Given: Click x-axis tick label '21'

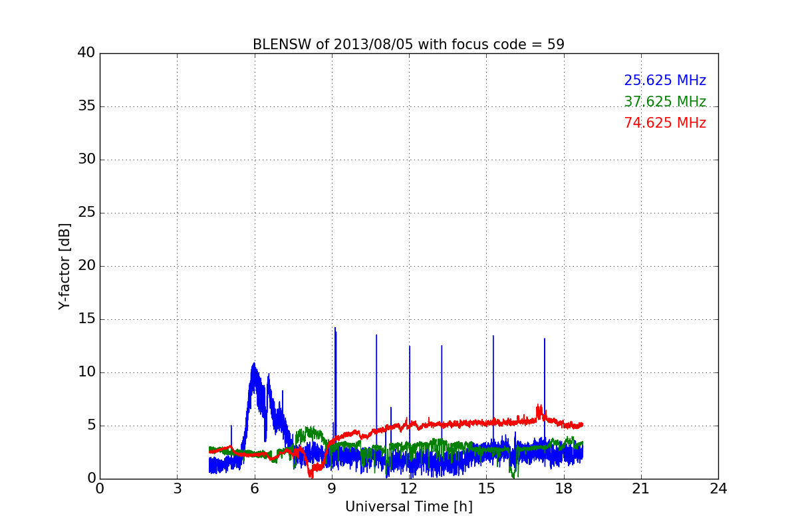Looking at the screenshot, I should point(641,489).
